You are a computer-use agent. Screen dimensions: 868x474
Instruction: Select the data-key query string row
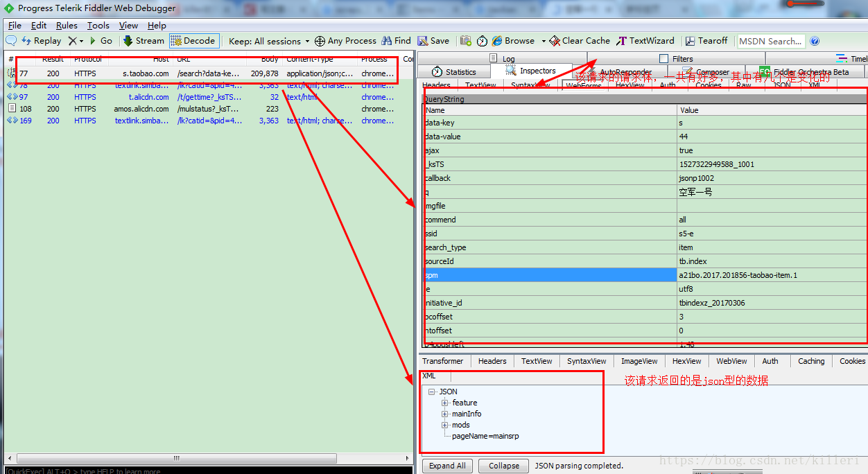tap(645, 123)
